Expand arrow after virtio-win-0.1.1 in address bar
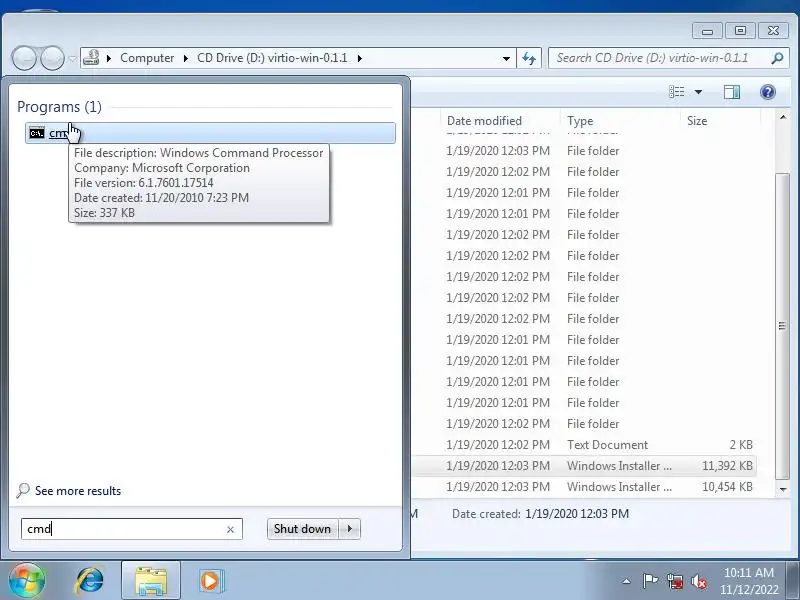 360,58
